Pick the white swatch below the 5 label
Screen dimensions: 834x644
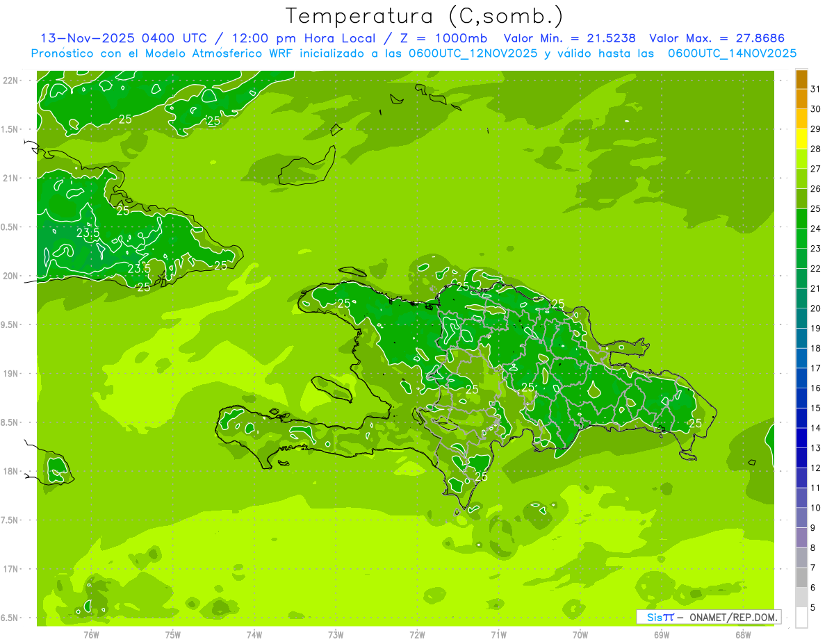801,618
